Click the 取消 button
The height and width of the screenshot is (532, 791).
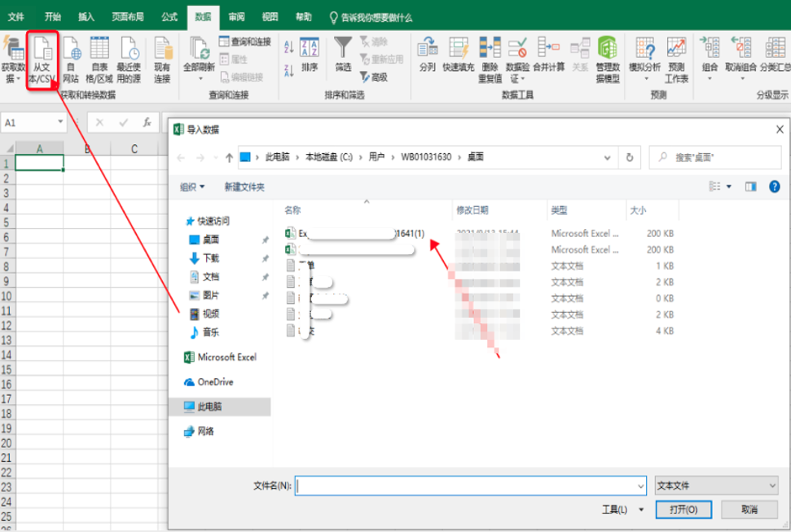749,510
